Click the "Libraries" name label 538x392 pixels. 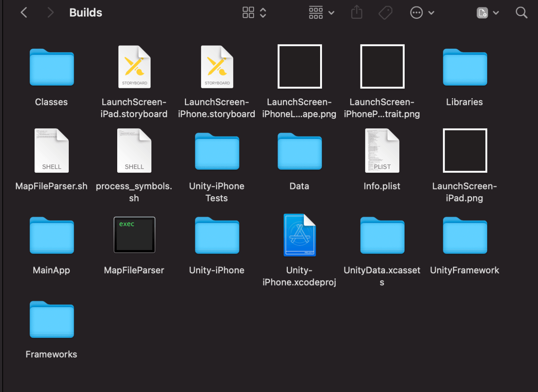pyautogui.click(x=465, y=102)
